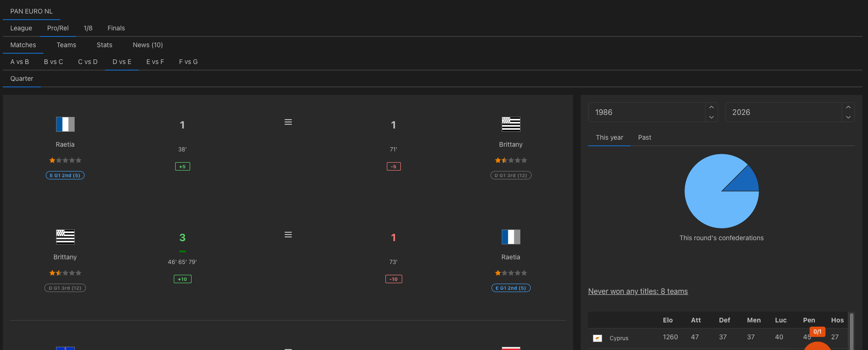Decrease the 1986 start year
868x350 pixels.
(711, 117)
